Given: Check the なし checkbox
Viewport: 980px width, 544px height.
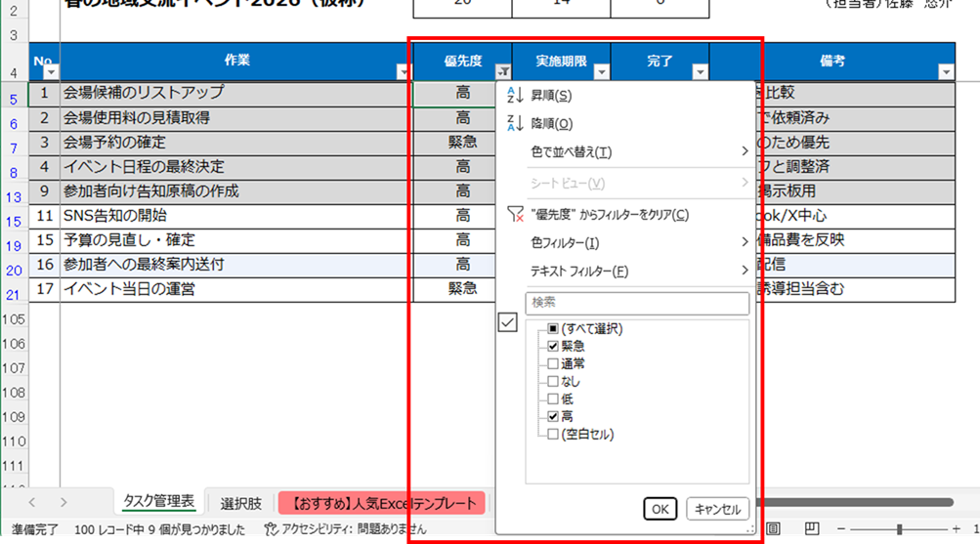Looking at the screenshot, I should (x=552, y=381).
